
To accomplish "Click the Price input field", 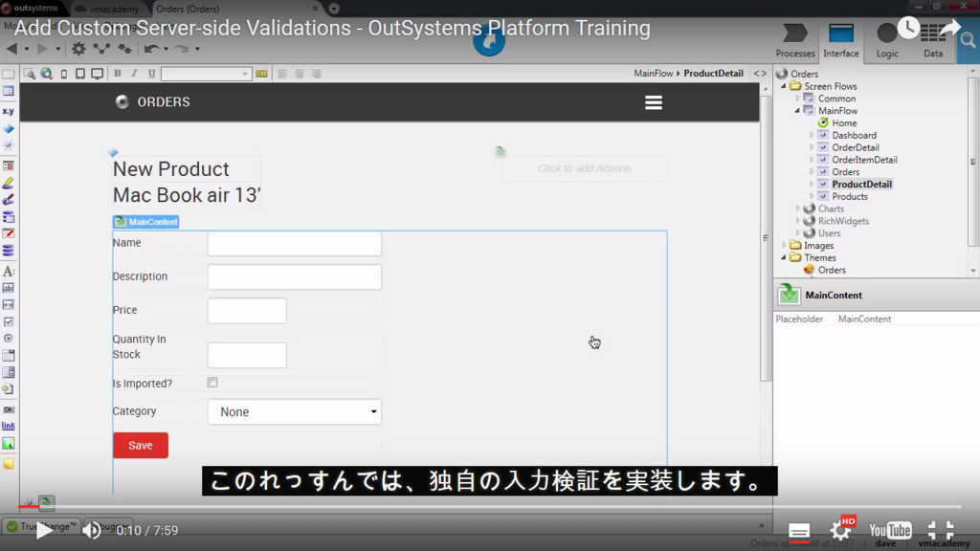I will tap(247, 311).
